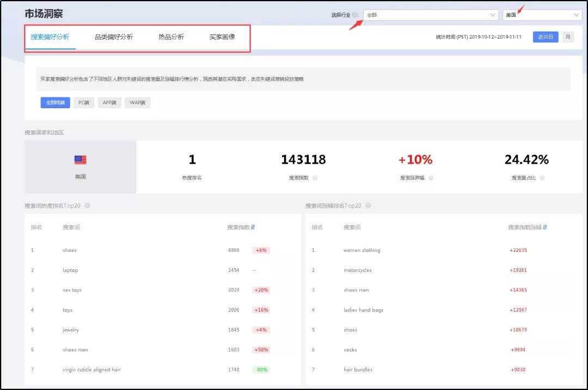Click the United States flag thumbnail
This screenshot has height=390, width=588.
(x=81, y=159)
